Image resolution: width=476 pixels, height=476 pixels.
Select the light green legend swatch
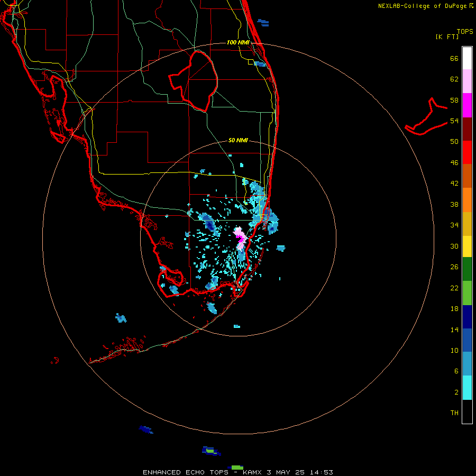[x=467, y=293]
